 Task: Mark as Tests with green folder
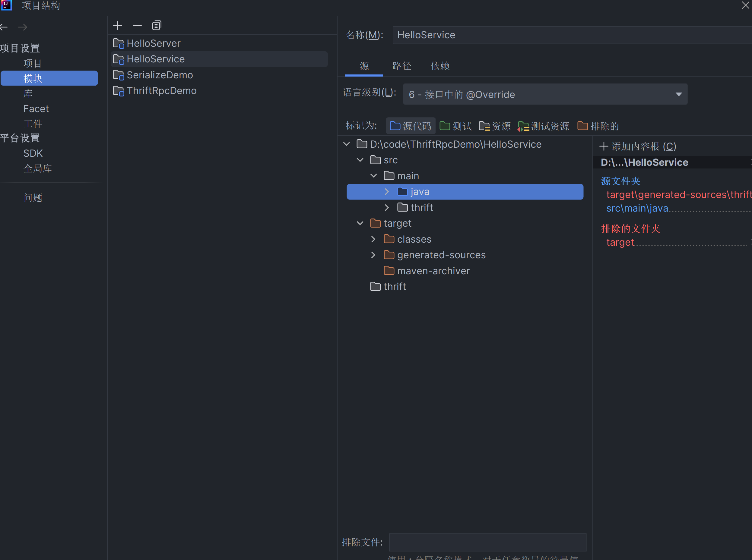[x=455, y=126]
